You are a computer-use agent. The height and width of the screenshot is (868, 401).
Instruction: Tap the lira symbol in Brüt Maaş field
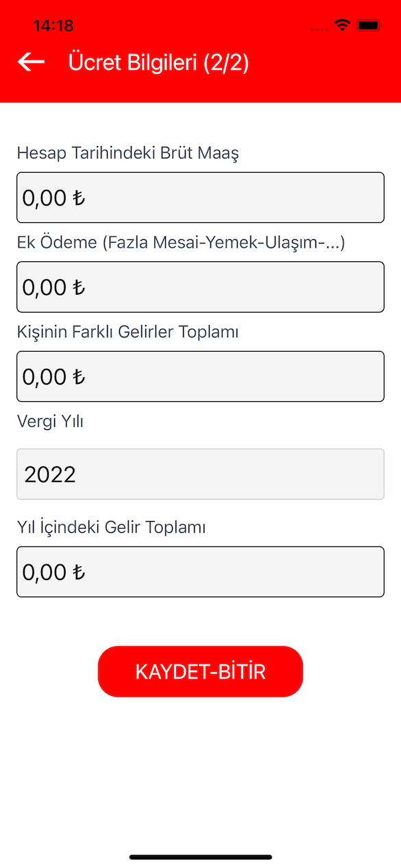(79, 198)
